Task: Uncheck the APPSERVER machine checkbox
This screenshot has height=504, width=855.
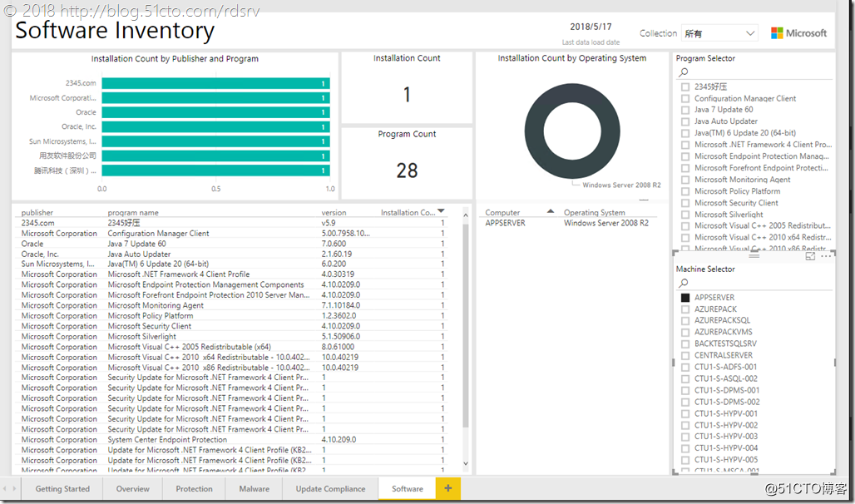Action: (685, 298)
